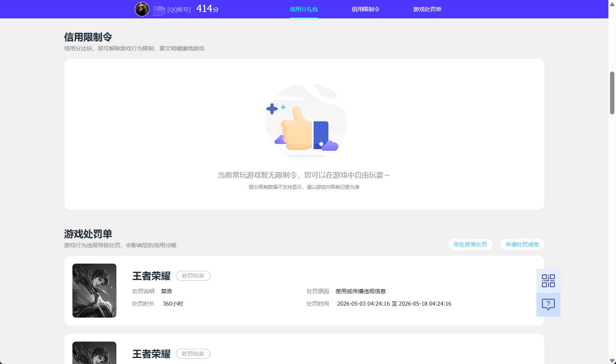Click the 存在异常处罚 button
The image size is (616, 364).
tap(470, 244)
